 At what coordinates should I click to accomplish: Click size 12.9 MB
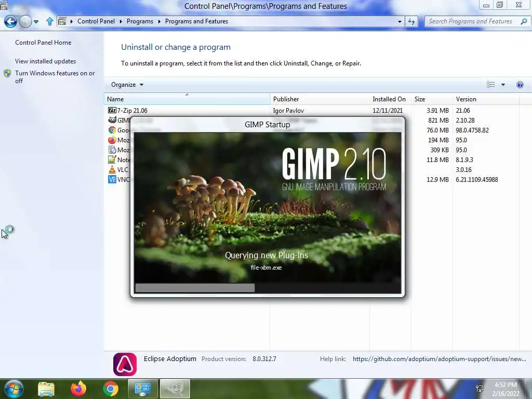click(x=437, y=179)
